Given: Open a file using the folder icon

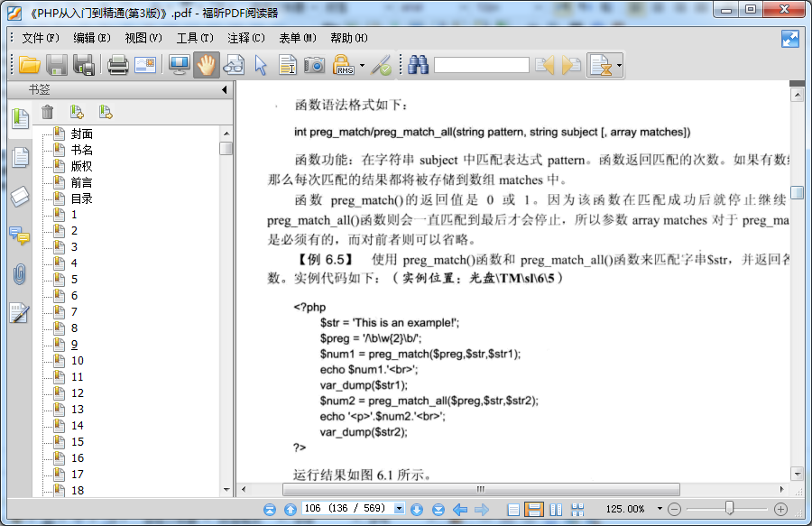Looking at the screenshot, I should [30, 65].
